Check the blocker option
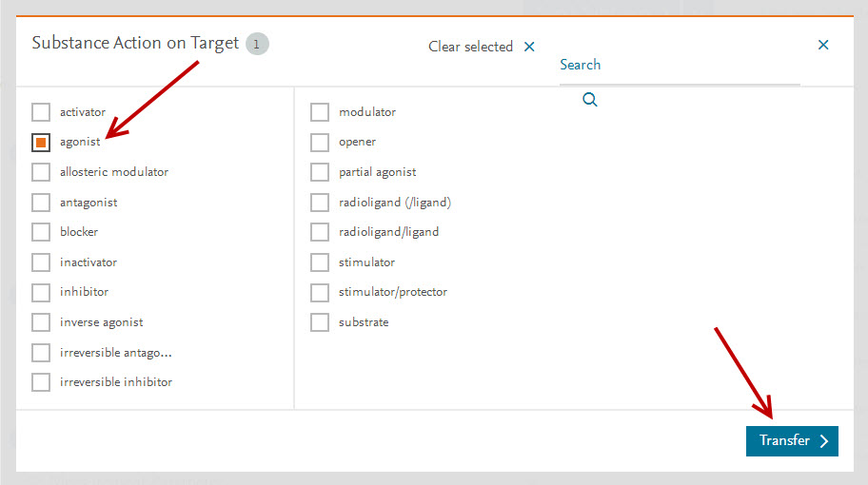This screenshot has width=868, height=485. point(41,232)
